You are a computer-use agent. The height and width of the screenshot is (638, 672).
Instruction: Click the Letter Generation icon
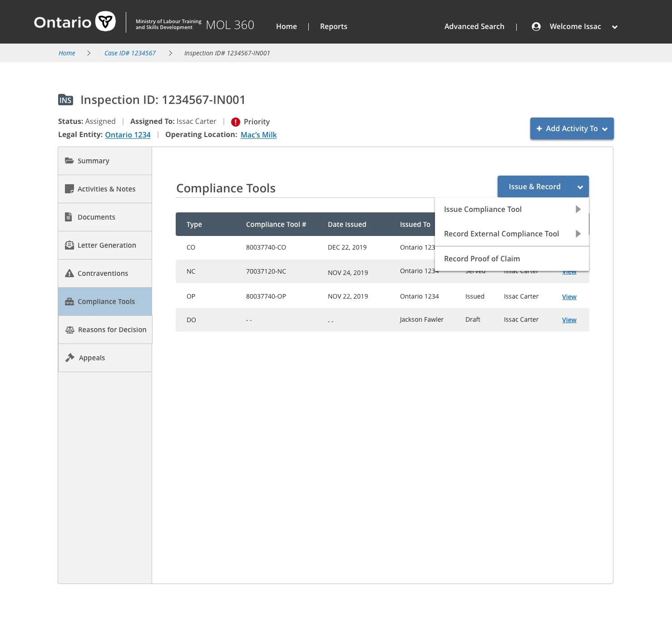tap(69, 245)
